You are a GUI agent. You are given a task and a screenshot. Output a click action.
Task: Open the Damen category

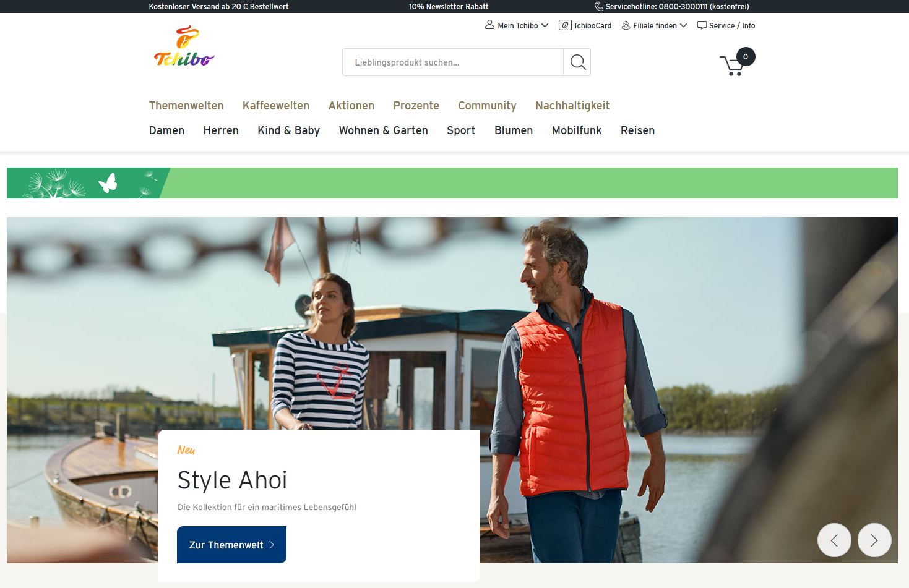click(x=167, y=130)
